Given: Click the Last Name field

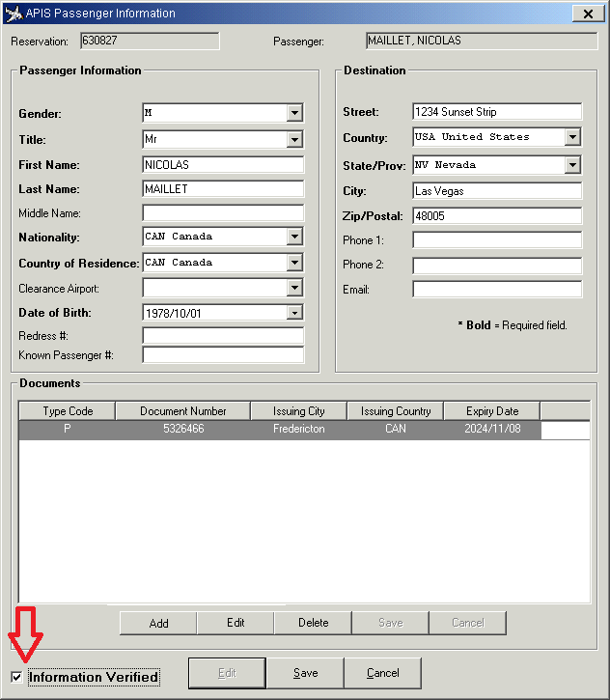Looking at the screenshot, I should (223, 189).
